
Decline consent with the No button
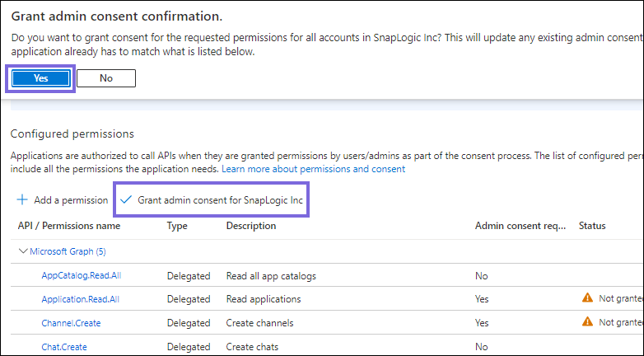pos(106,78)
